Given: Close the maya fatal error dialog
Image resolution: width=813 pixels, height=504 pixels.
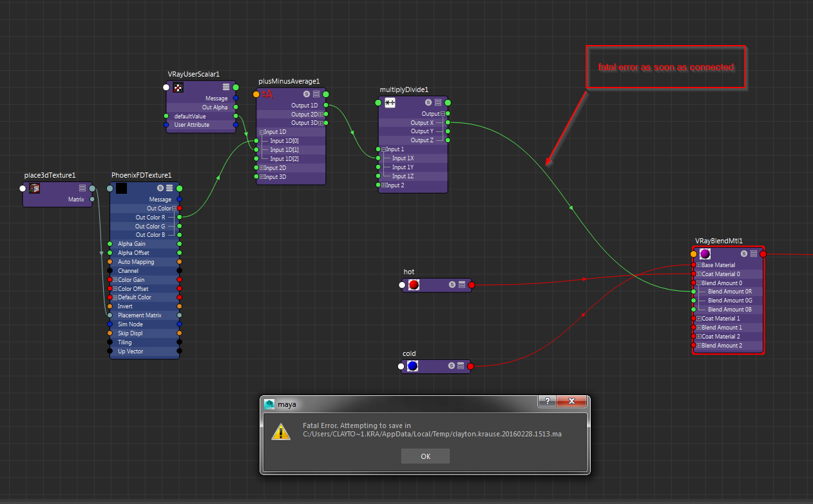Looking at the screenshot, I should (571, 402).
